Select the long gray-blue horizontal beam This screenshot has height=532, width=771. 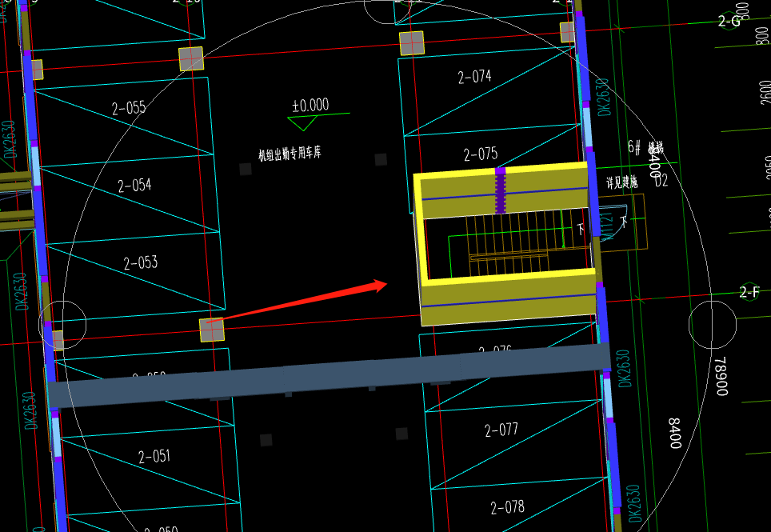tap(330, 374)
